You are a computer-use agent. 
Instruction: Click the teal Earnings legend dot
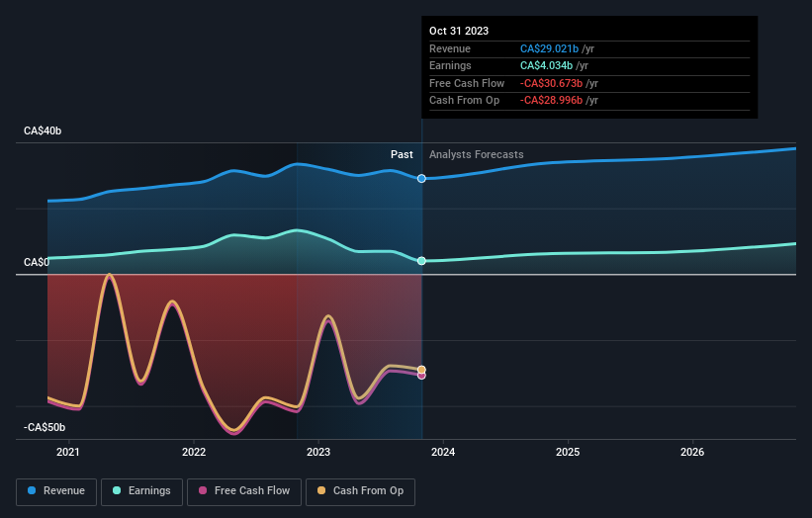(x=117, y=490)
